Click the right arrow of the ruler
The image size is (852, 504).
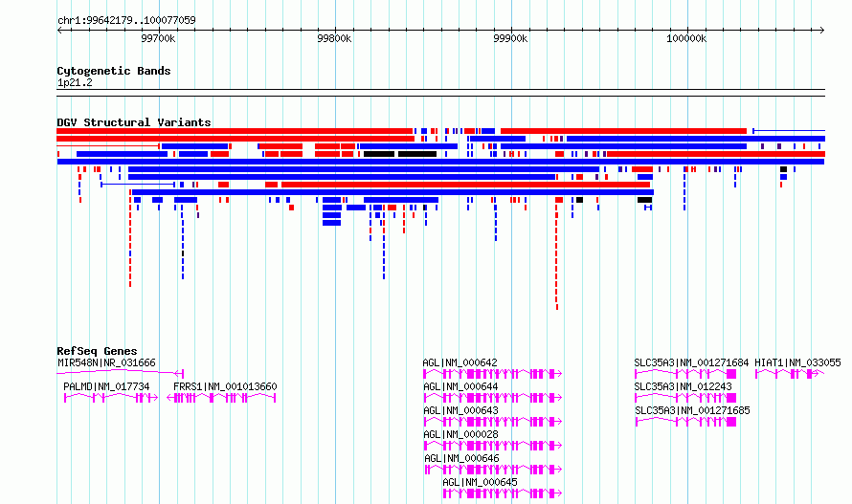821,30
